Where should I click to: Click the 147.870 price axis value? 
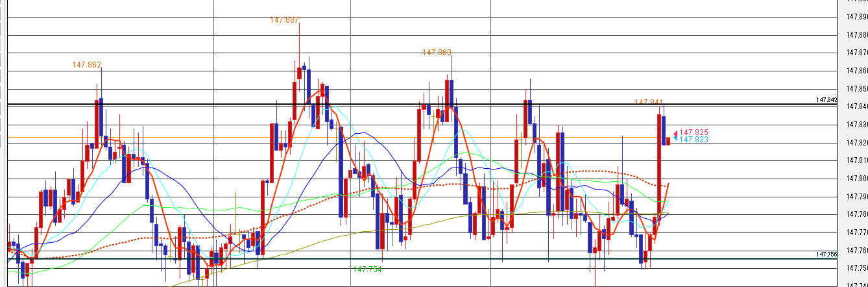[x=856, y=53]
